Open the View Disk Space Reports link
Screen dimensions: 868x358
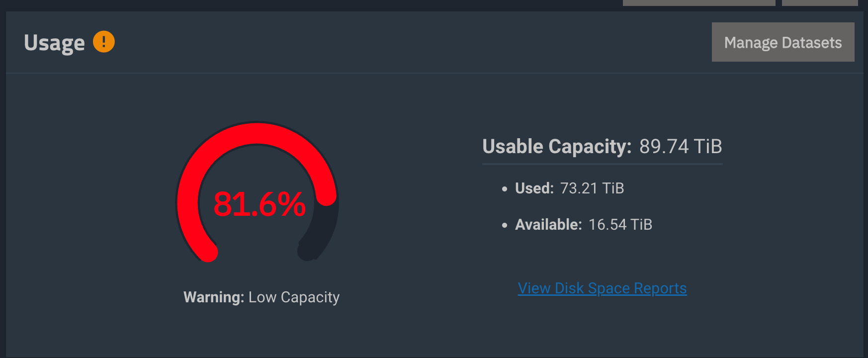[x=602, y=288]
